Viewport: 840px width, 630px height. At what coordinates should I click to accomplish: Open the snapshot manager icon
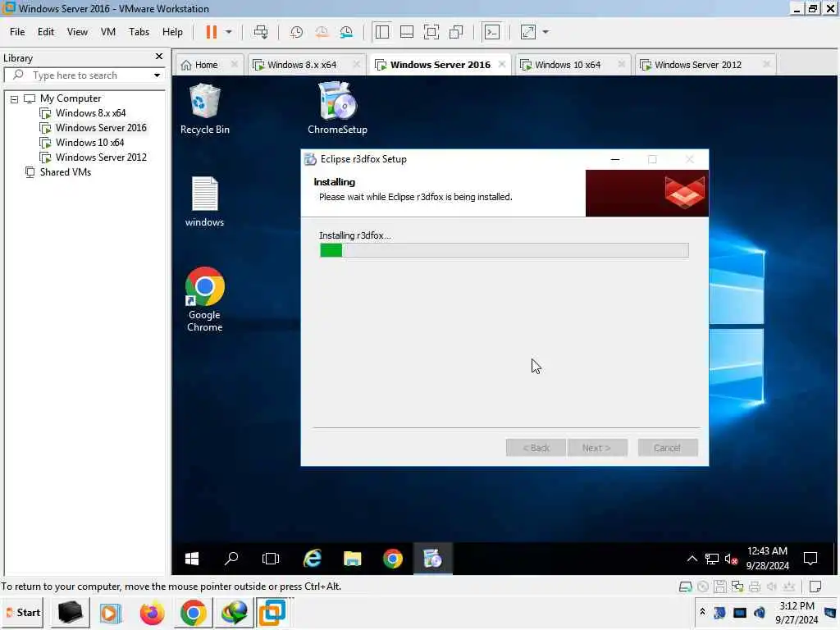click(x=347, y=32)
